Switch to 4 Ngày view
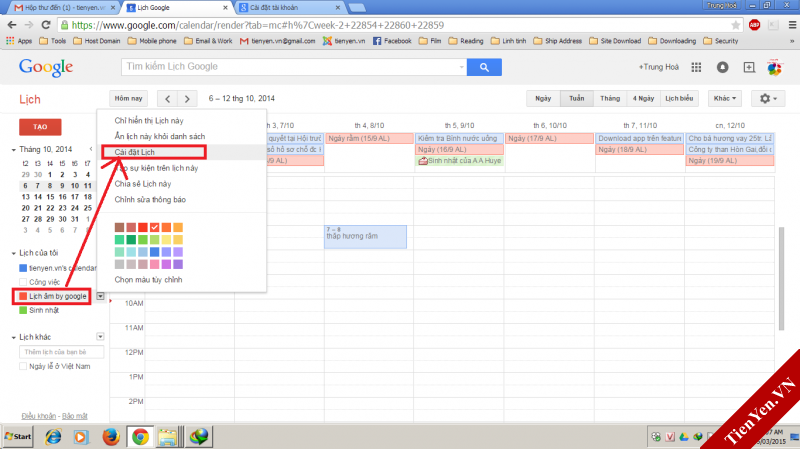The width and height of the screenshot is (800, 449). tap(643, 98)
